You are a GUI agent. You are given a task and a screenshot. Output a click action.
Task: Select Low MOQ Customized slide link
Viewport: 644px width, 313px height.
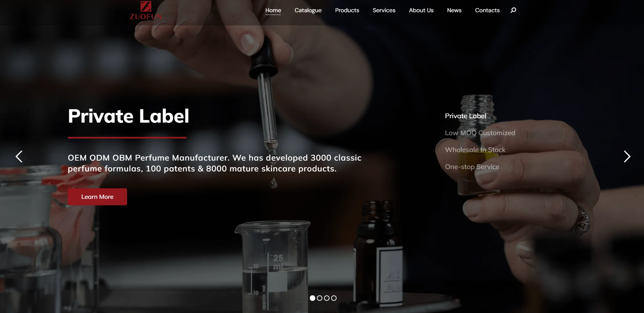[480, 133]
